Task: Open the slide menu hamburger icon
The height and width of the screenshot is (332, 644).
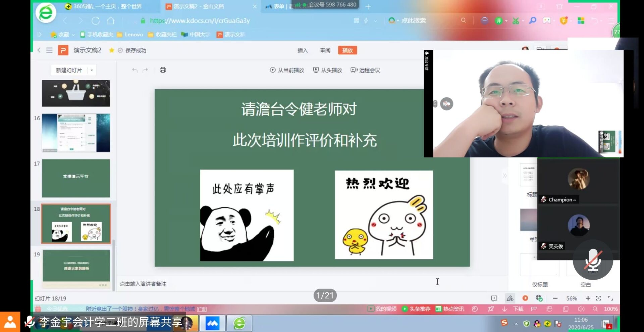Action: click(x=49, y=50)
